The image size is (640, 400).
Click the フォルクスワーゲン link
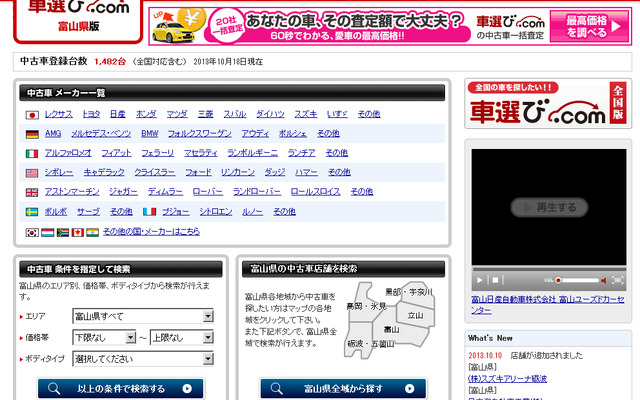tap(200, 133)
